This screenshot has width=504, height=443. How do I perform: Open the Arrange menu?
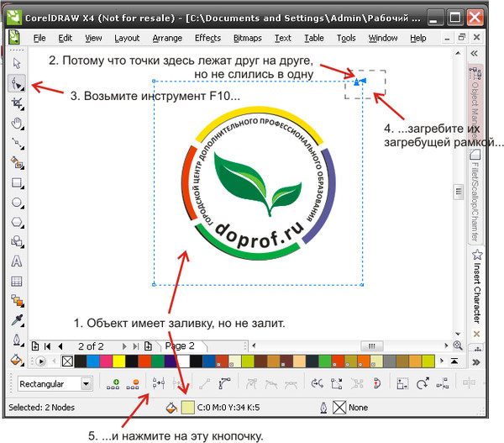coord(167,38)
